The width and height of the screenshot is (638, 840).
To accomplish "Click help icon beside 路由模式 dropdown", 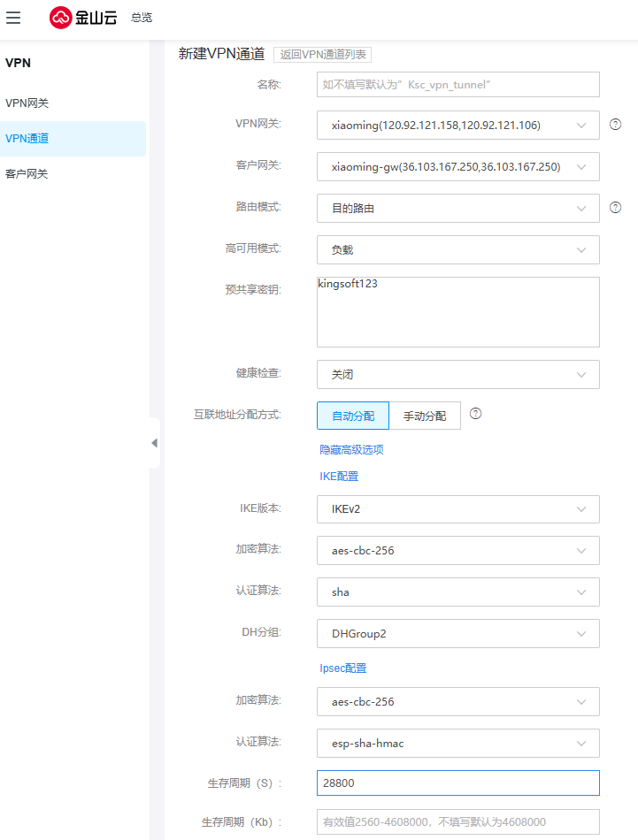I will pyautogui.click(x=616, y=208).
